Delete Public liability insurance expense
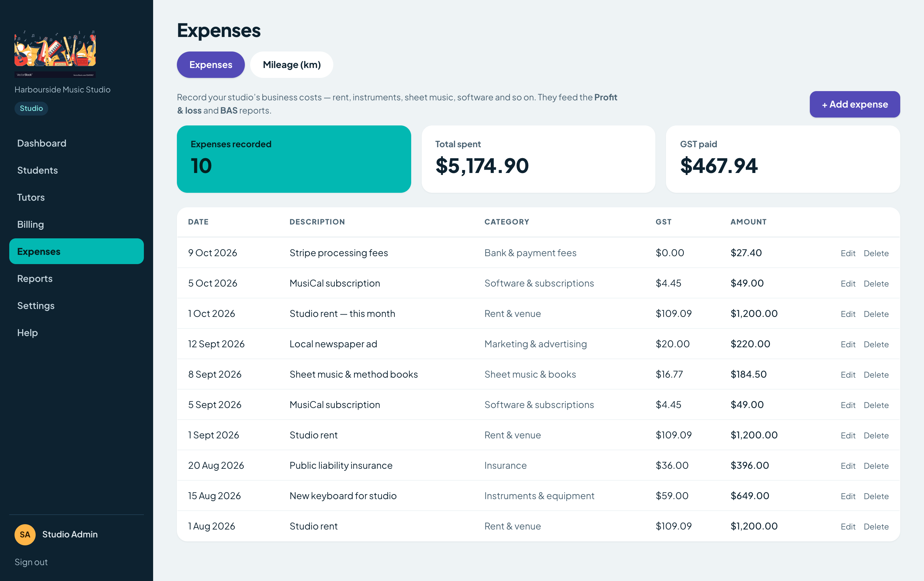 [875, 466]
